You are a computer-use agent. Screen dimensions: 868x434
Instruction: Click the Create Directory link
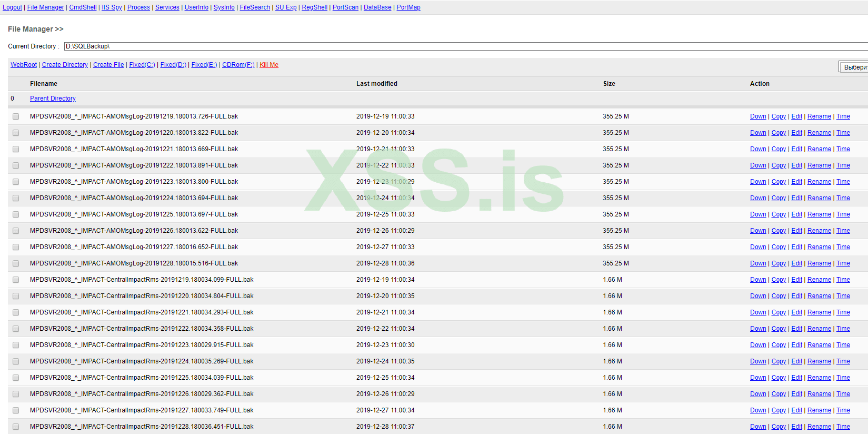click(65, 65)
